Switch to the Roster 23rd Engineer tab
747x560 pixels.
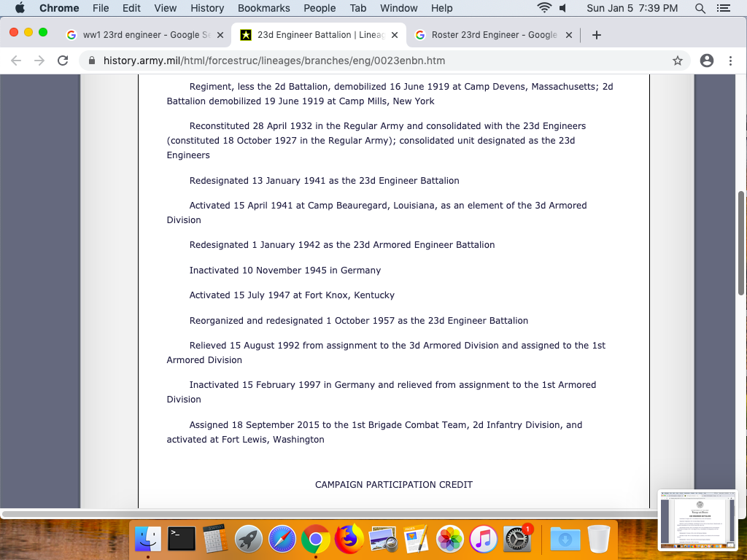[489, 35]
